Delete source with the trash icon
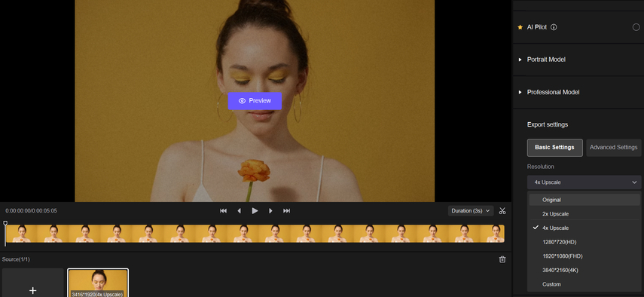Screen dimensions: 644x297 pos(502,259)
